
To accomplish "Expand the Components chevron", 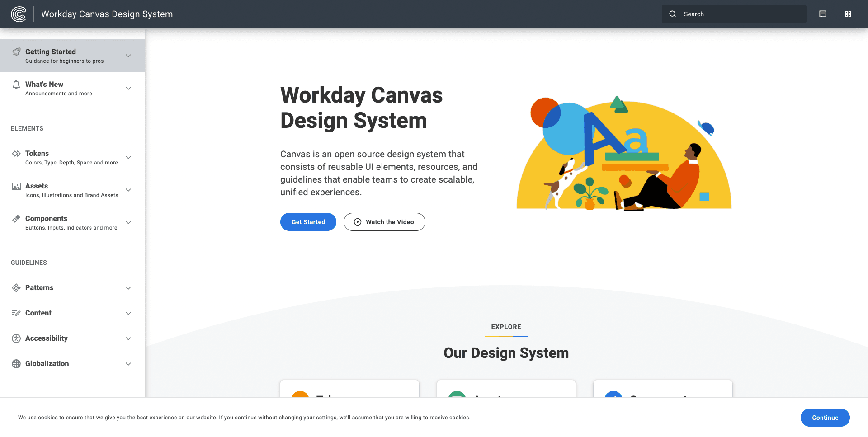I will pyautogui.click(x=128, y=222).
